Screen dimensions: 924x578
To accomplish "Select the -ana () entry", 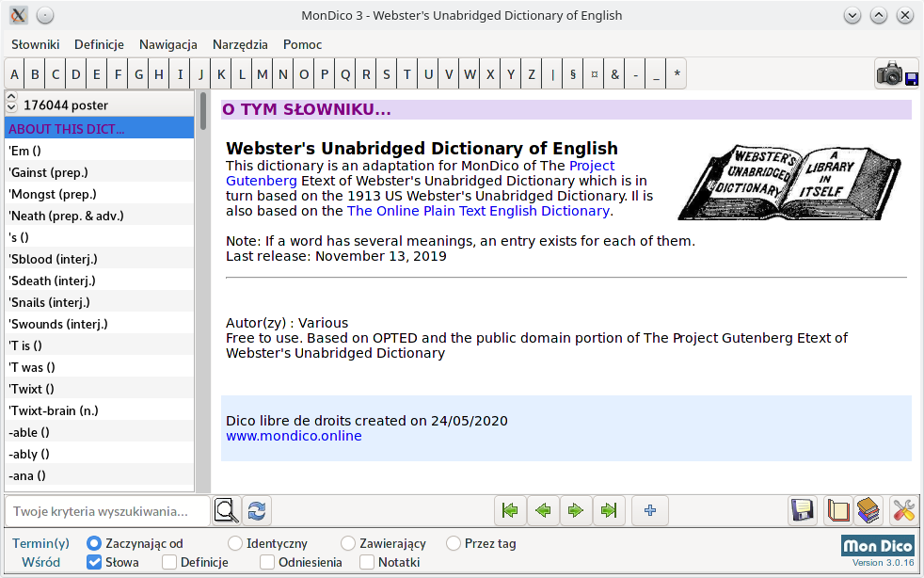I will click(99, 475).
